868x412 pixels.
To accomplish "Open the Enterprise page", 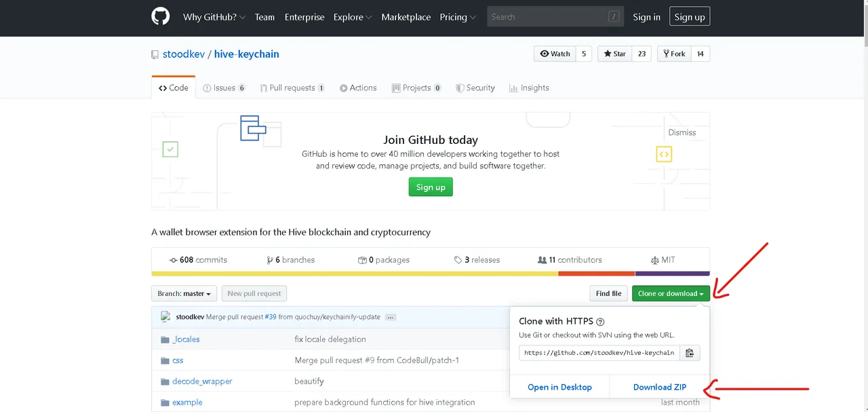I will tap(304, 17).
